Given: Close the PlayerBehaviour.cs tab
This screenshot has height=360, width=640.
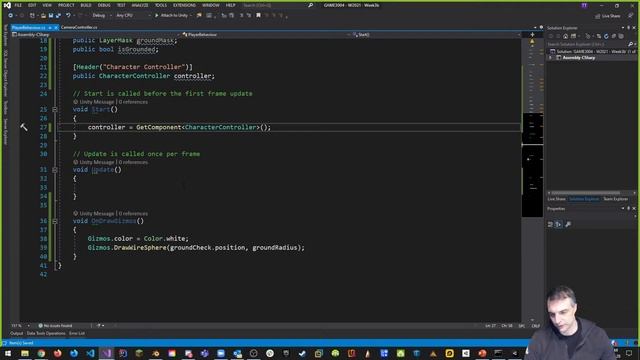Looking at the screenshot, I should (x=56, y=27).
